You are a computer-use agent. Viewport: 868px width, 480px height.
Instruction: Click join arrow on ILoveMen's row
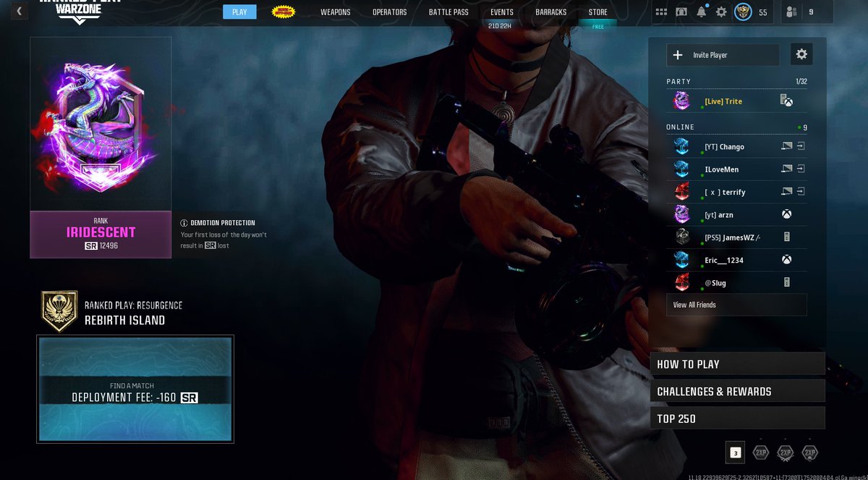coord(801,169)
